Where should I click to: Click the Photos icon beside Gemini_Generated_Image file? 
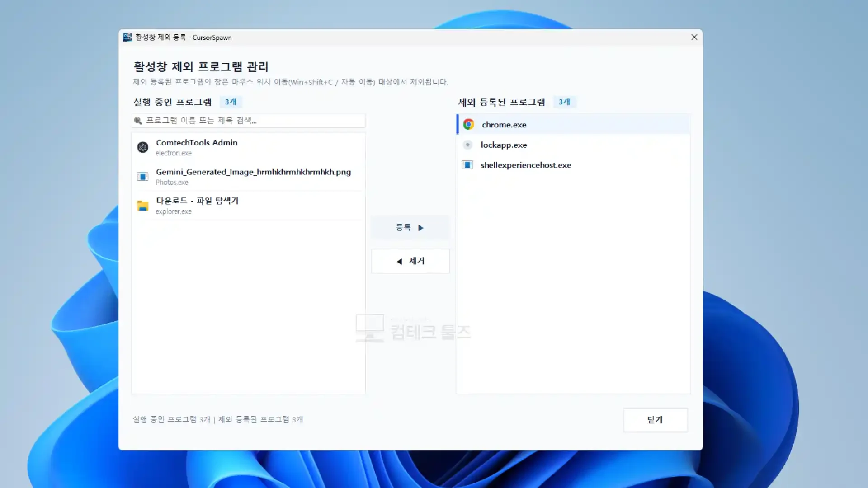pyautogui.click(x=143, y=176)
